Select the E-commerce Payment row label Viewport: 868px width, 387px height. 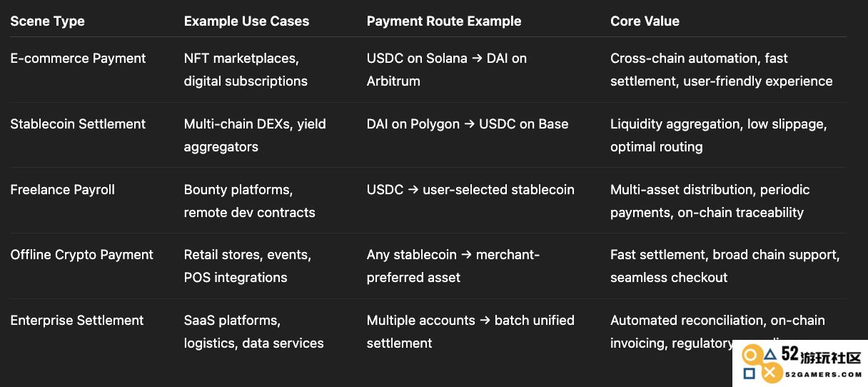pyautogui.click(x=78, y=59)
